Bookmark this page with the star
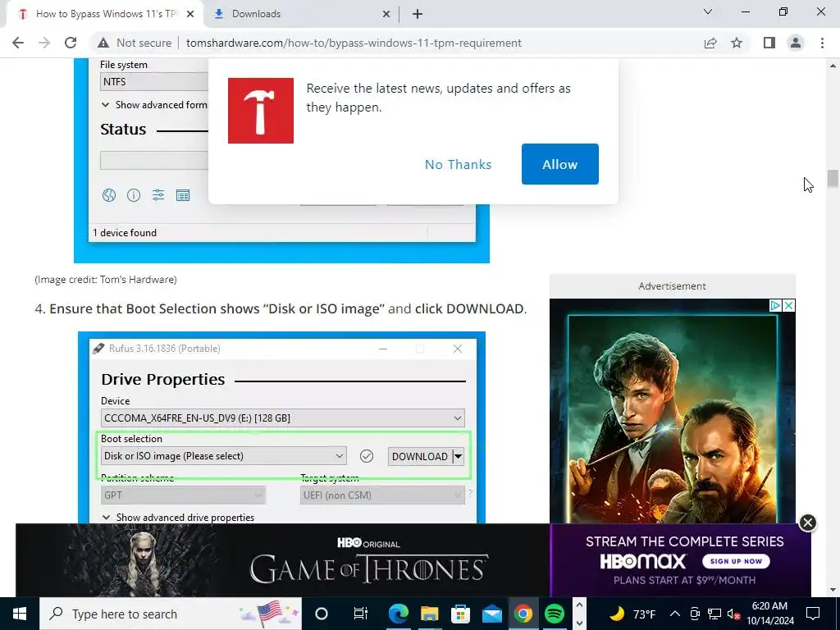The width and height of the screenshot is (840, 630). click(x=737, y=43)
